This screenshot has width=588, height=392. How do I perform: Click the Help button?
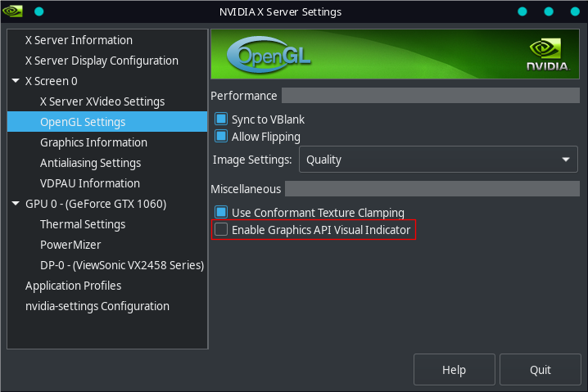coord(455,370)
